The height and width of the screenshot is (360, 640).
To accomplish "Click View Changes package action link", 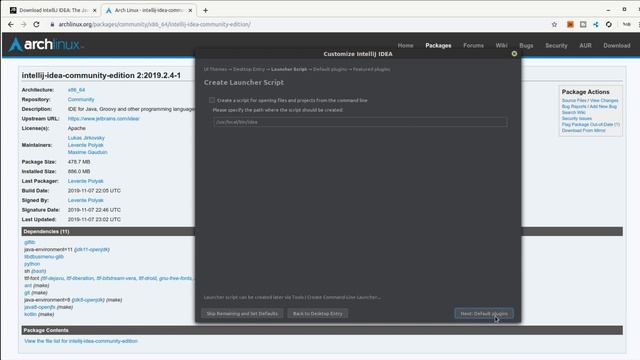I will tap(604, 100).
